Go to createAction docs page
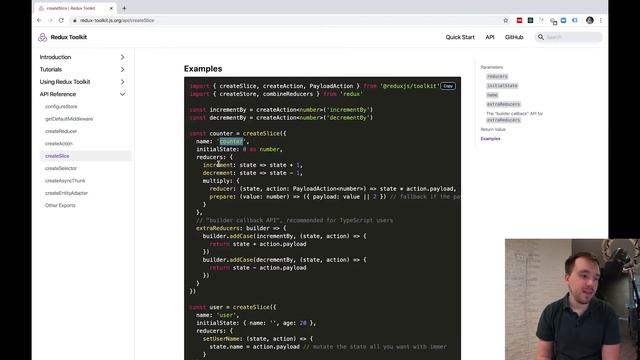The height and width of the screenshot is (360, 640). click(59, 144)
